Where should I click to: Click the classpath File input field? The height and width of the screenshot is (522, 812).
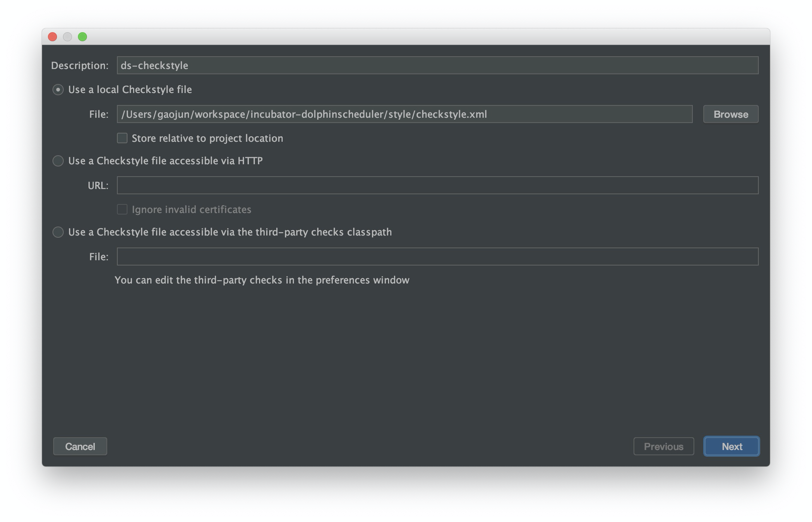[x=437, y=256]
